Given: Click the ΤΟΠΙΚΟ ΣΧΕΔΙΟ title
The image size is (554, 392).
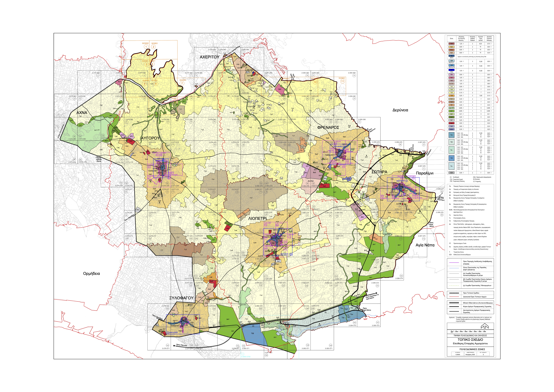Looking at the screenshot, I should pyautogui.click(x=470, y=340).
